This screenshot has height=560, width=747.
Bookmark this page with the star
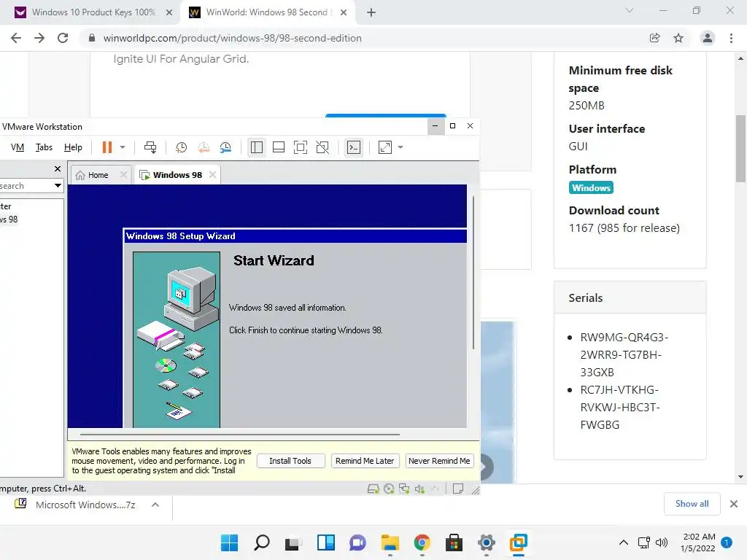pos(678,38)
